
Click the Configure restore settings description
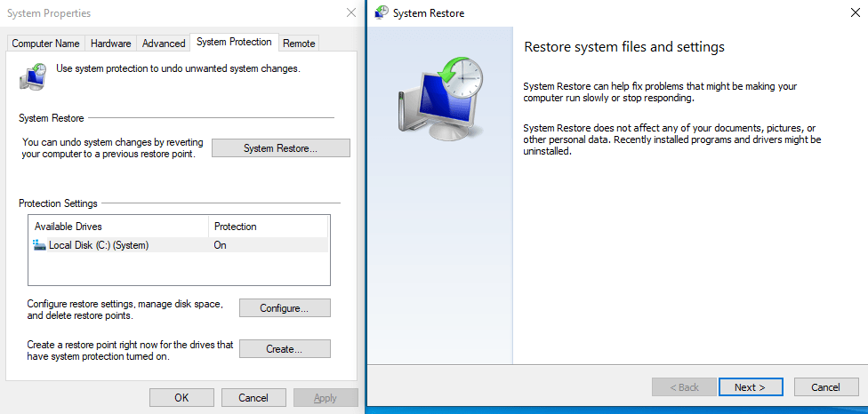125,310
